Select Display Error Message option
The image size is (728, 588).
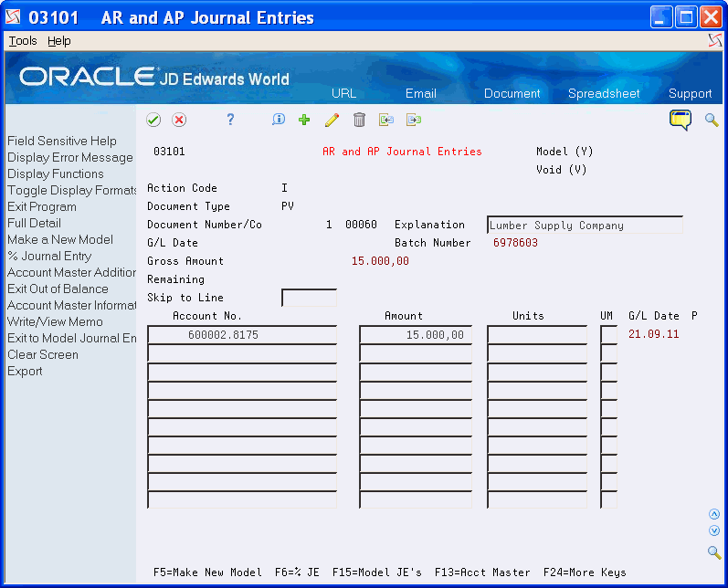click(70, 157)
